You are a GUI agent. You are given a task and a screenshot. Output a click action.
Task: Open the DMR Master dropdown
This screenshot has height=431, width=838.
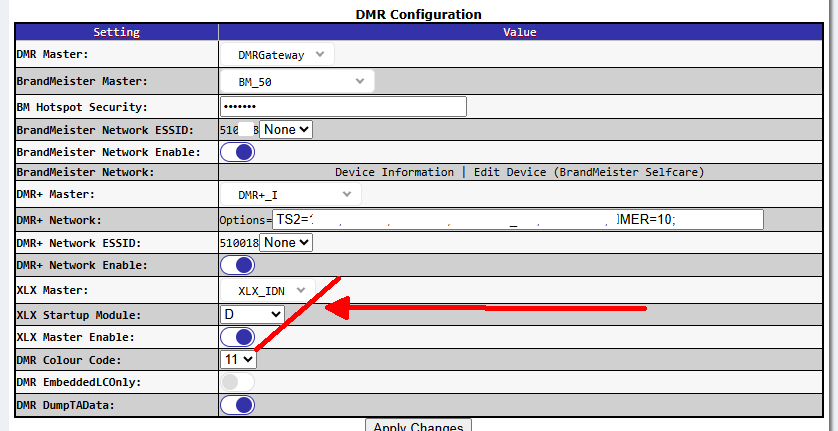coord(276,55)
